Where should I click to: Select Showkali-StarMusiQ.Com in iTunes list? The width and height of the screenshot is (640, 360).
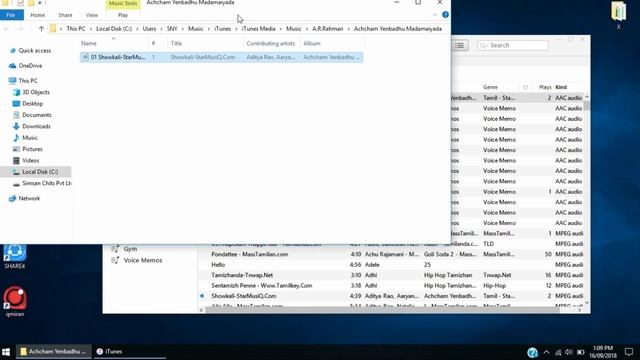click(x=392, y=296)
